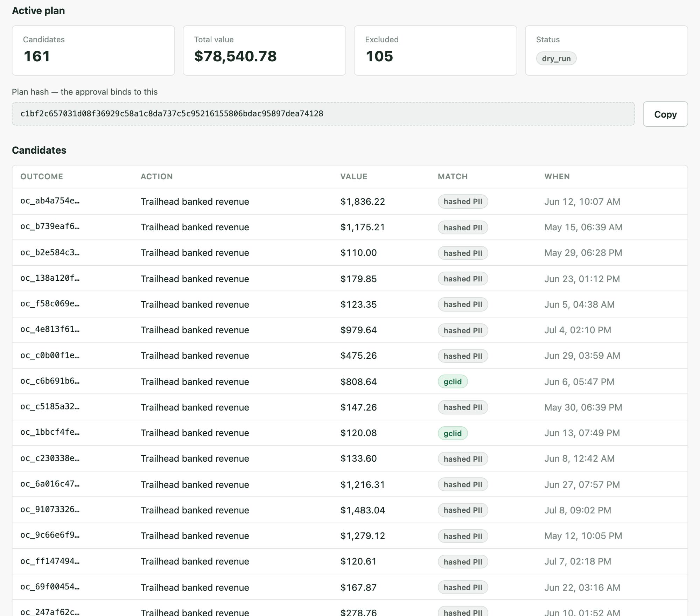Screen dimensions: 700x616
Task: Click the May 12, 10:05 PM timestamp
Action: click(x=583, y=536)
